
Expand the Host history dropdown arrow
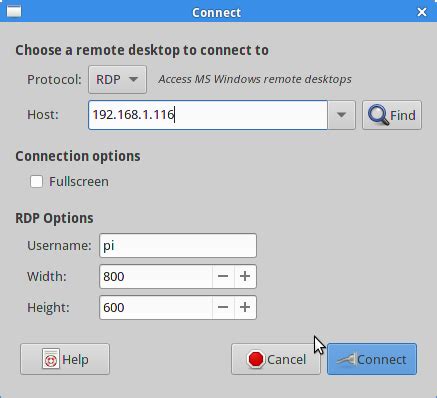pyautogui.click(x=341, y=115)
